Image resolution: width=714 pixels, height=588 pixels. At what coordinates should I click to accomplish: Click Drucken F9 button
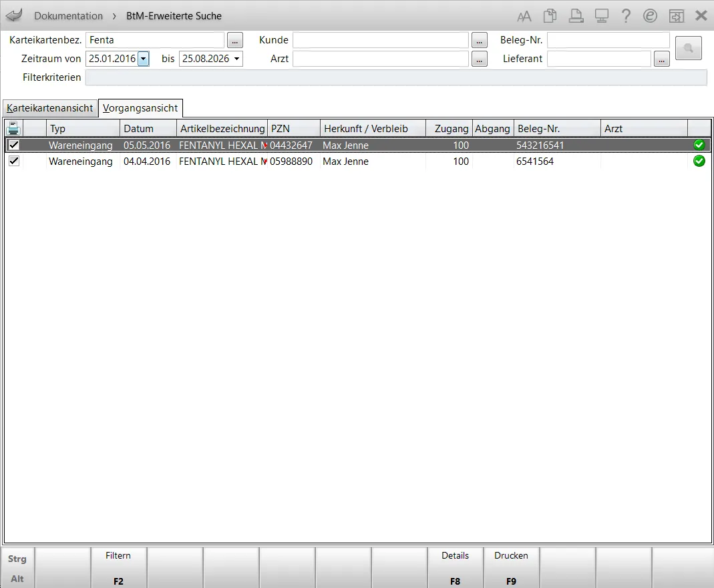512,567
